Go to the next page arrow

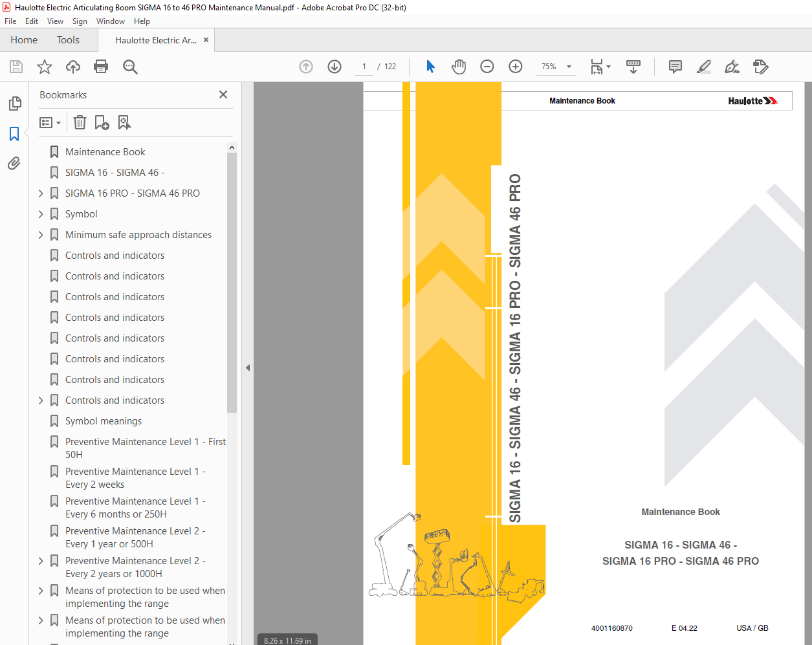[x=335, y=67]
